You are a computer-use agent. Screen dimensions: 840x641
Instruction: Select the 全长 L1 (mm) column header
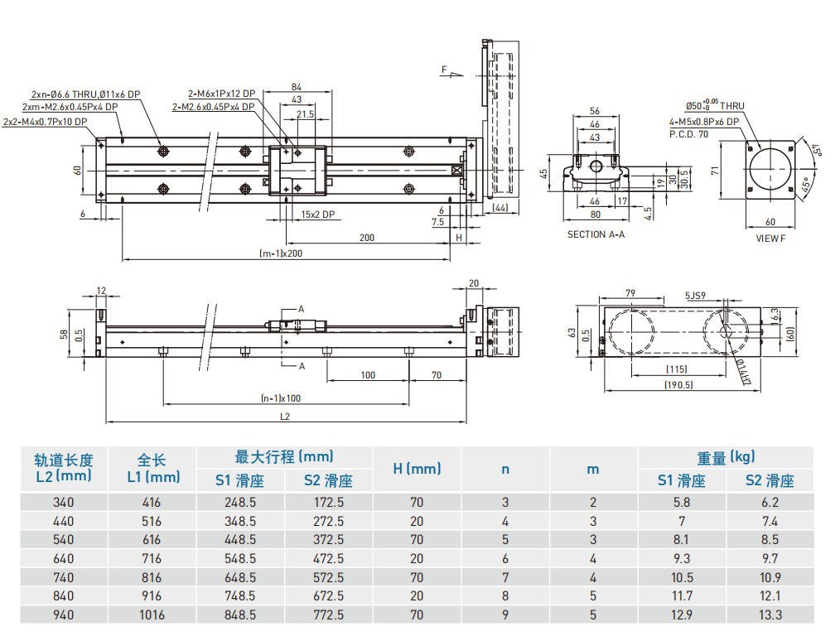[152, 467]
